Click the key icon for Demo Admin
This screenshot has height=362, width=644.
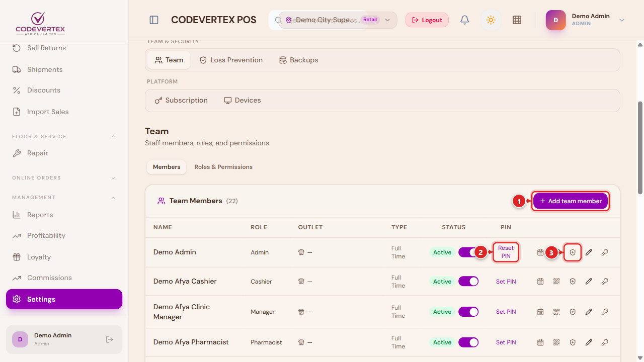pyautogui.click(x=605, y=252)
